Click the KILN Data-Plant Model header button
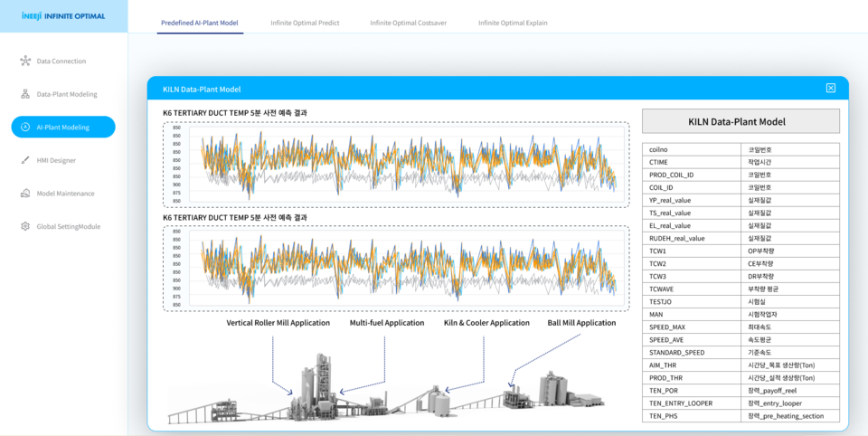The image size is (868, 436). (741, 121)
